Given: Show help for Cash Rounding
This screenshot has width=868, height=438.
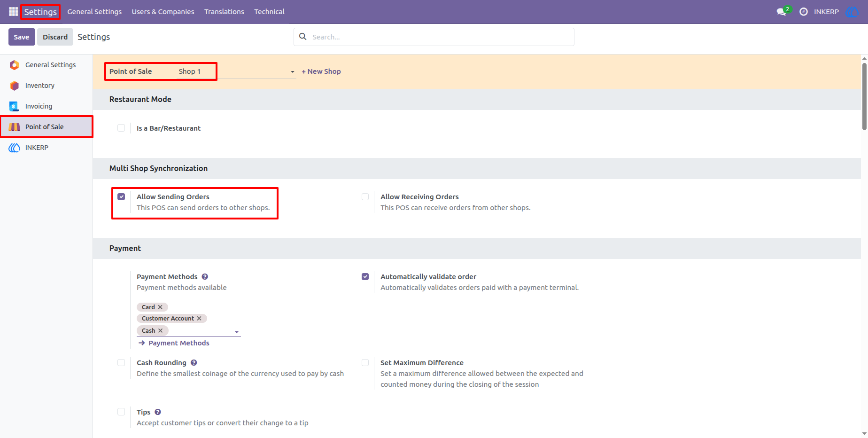Looking at the screenshot, I should [x=194, y=363].
